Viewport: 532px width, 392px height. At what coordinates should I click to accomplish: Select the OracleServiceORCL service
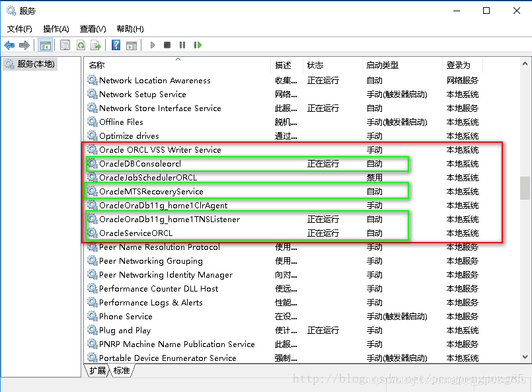(x=284, y=233)
